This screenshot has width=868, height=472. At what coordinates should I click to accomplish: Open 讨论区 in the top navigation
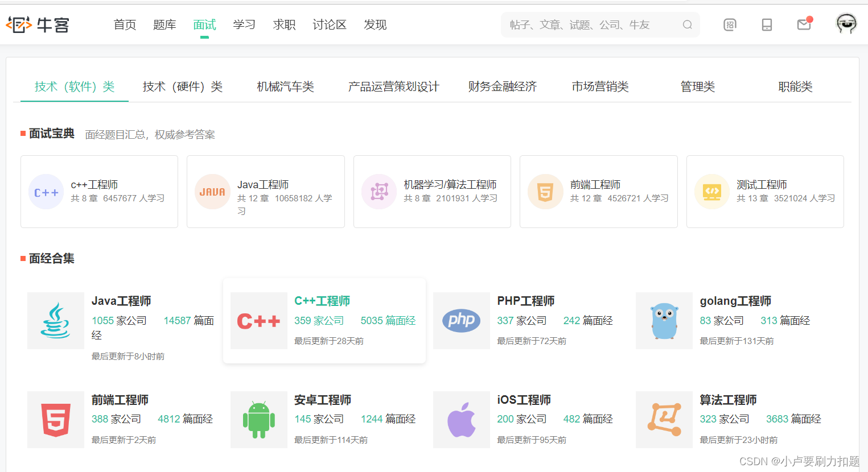pyautogui.click(x=330, y=24)
